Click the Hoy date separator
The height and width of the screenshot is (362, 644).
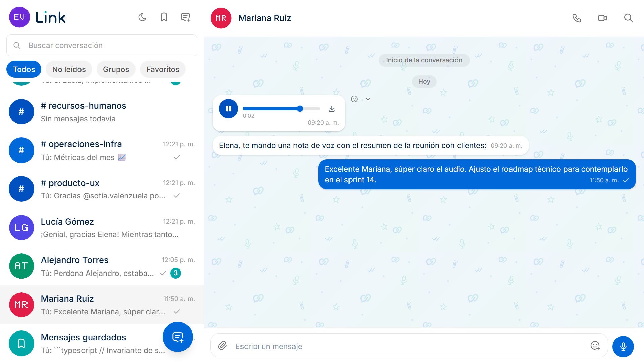[424, 81]
